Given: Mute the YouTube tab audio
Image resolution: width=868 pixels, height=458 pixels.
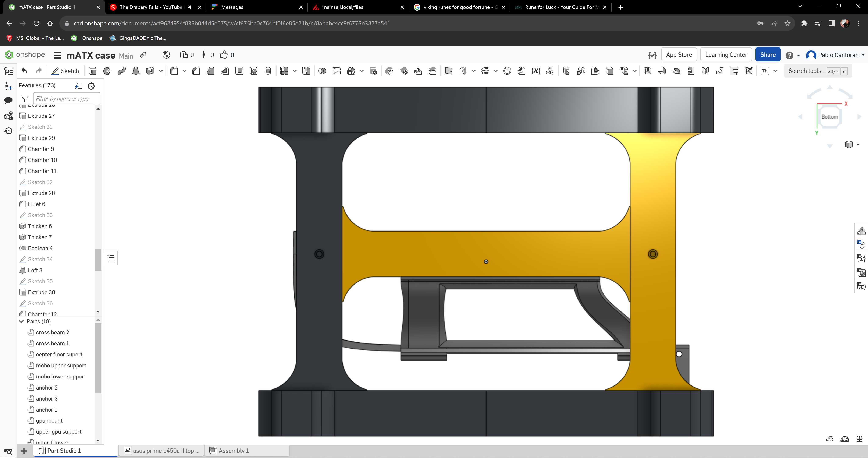Looking at the screenshot, I should pyautogui.click(x=190, y=7).
